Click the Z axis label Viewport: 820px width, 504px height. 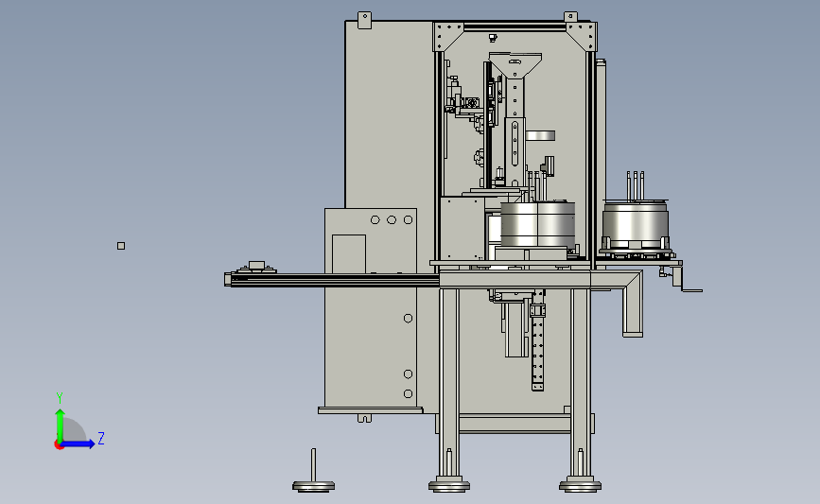101,438
